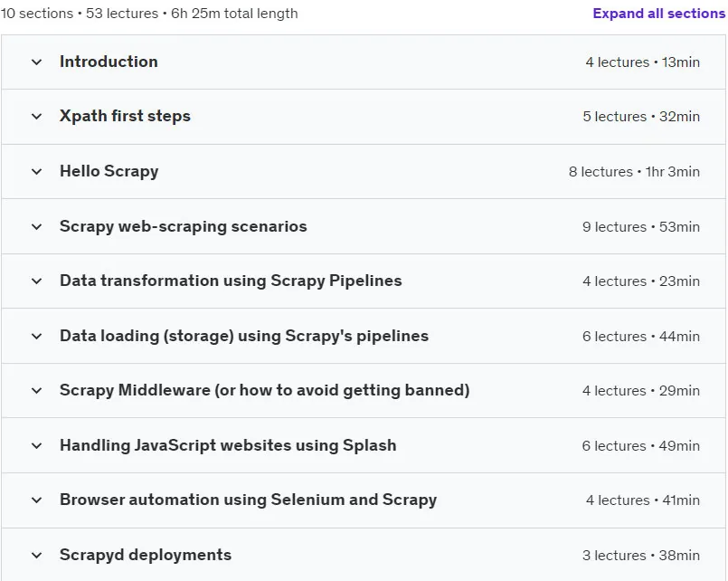Open the Hello Scrapy title
The width and height of the screenshot is (728, 581).
tap(109, 171)
